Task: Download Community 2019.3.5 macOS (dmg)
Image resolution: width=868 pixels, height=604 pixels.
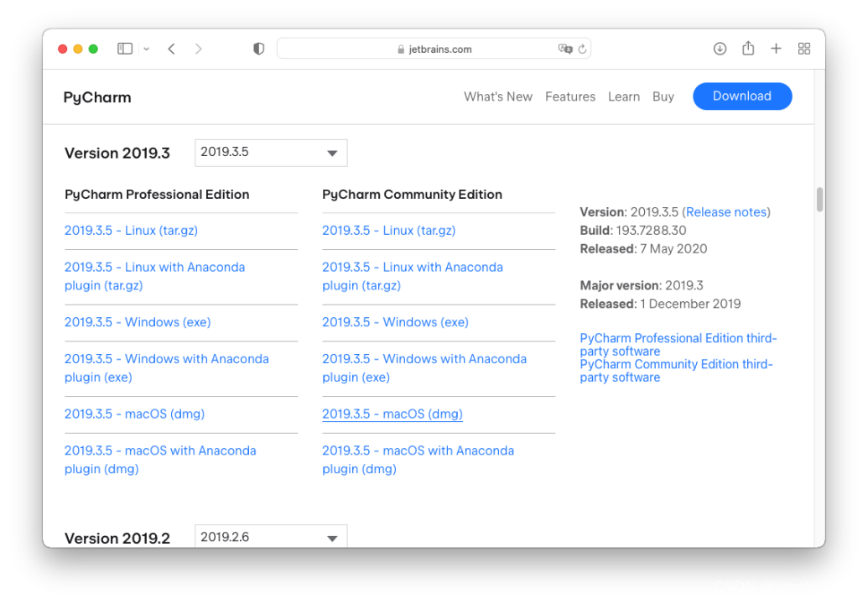Action: coord(392,414)
